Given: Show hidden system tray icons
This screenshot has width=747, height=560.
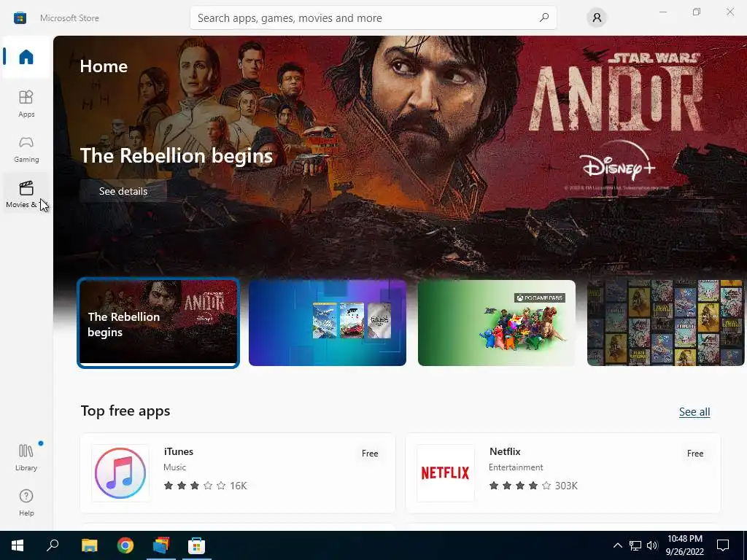Looking at the screenshot, I should 617,545.
